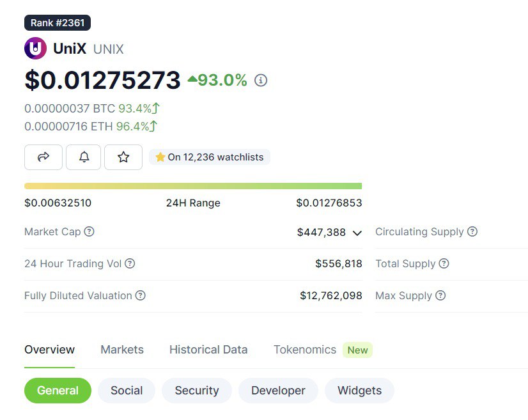
Task: Open Circulating Supply help icon
Action: pyautogui.click(x=472, y=231)
